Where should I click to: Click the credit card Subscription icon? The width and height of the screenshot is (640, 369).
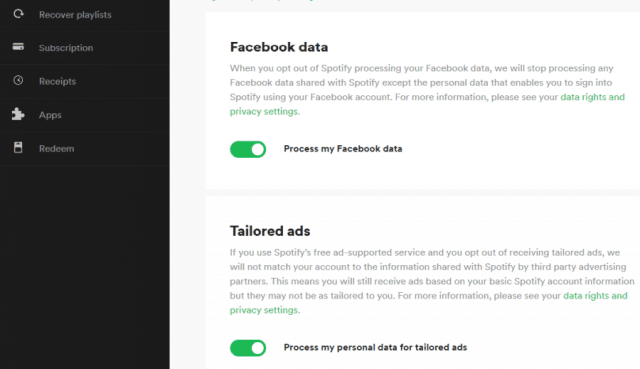[18, 47]
